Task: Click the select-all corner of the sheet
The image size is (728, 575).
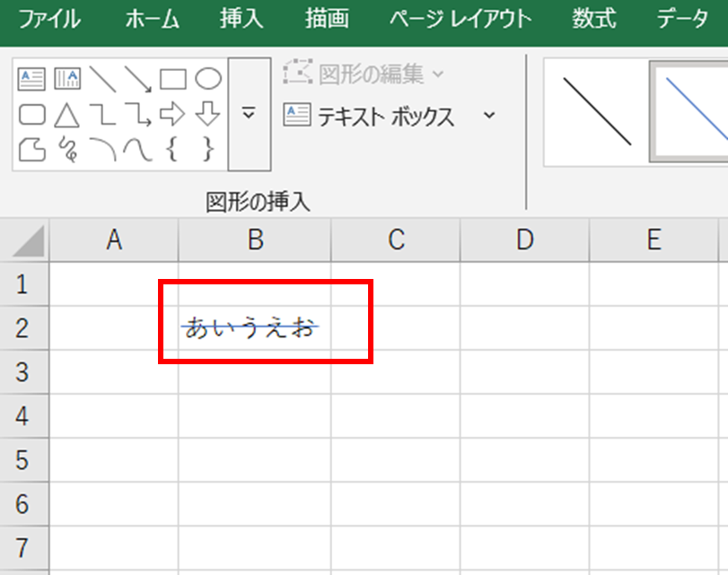Action: [x=23, y=240]
